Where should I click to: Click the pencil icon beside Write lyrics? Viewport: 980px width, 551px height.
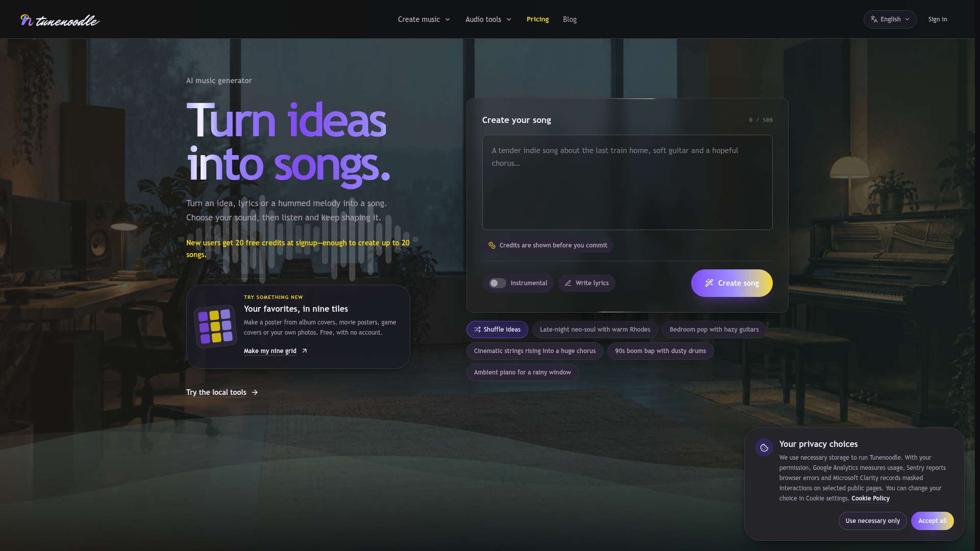click(568, 283)
